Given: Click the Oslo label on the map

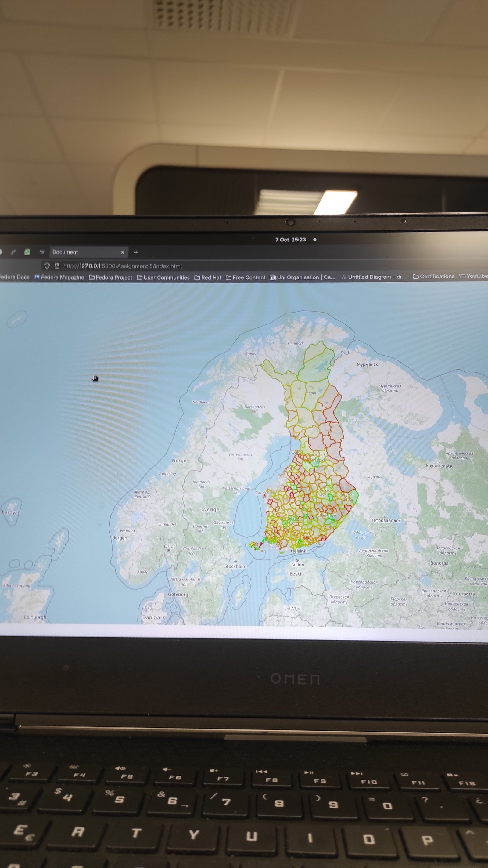Looking at the screenshot, I should tap(169, 546).
